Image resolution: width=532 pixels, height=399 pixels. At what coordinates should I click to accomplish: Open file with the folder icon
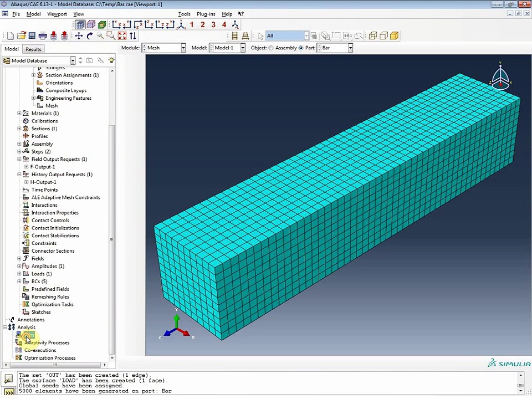click(22, 35)
